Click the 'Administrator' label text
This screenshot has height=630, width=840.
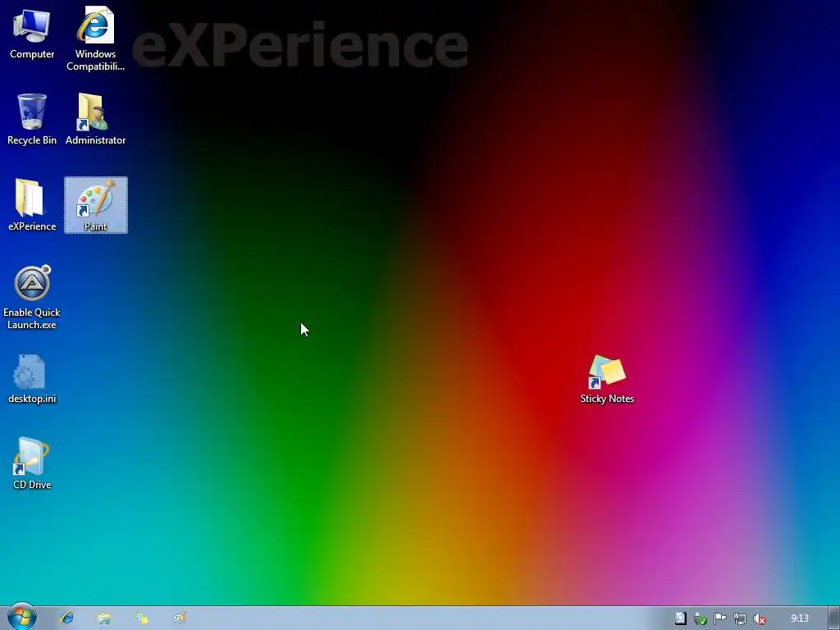point(95,139)
